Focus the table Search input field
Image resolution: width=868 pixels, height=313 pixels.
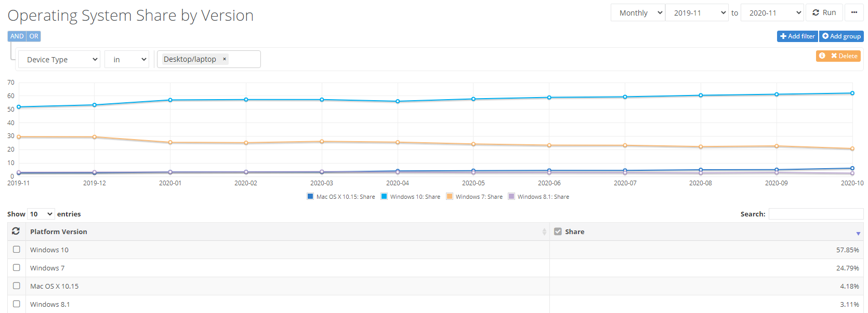[816, 214]
